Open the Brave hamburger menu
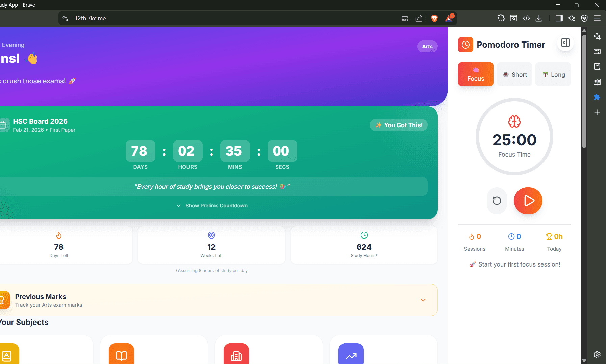The image size is (606, 364). [597, 18]
